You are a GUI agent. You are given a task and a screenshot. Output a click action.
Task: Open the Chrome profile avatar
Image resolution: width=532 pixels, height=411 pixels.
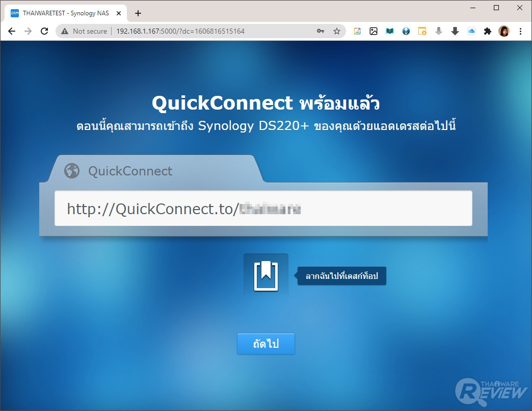[x=504, y=31]
